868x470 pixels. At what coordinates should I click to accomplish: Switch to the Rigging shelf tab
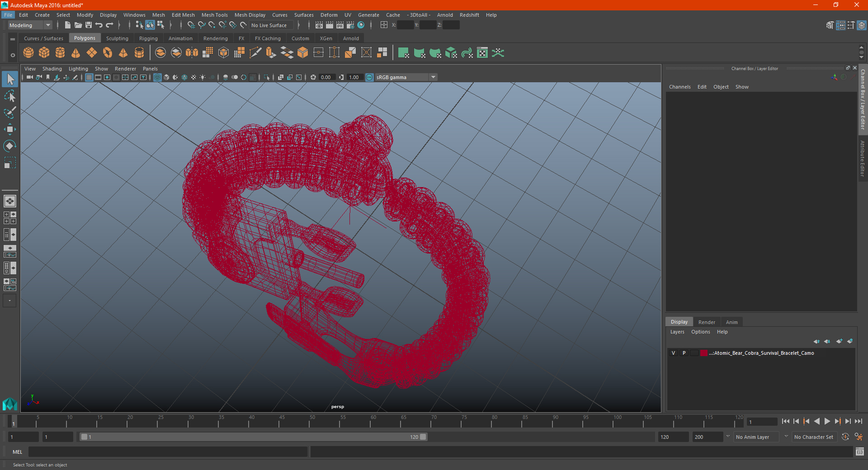coord(148,38)
